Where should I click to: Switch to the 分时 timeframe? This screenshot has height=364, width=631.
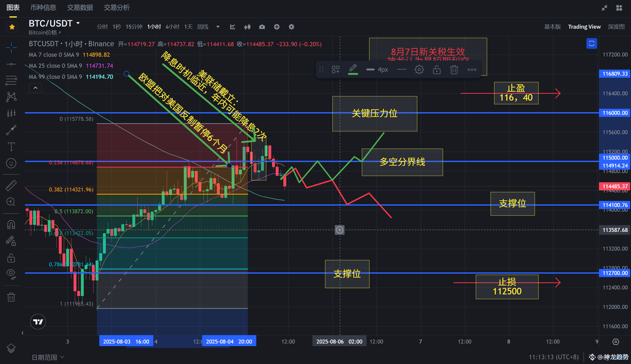coord(102,27)
